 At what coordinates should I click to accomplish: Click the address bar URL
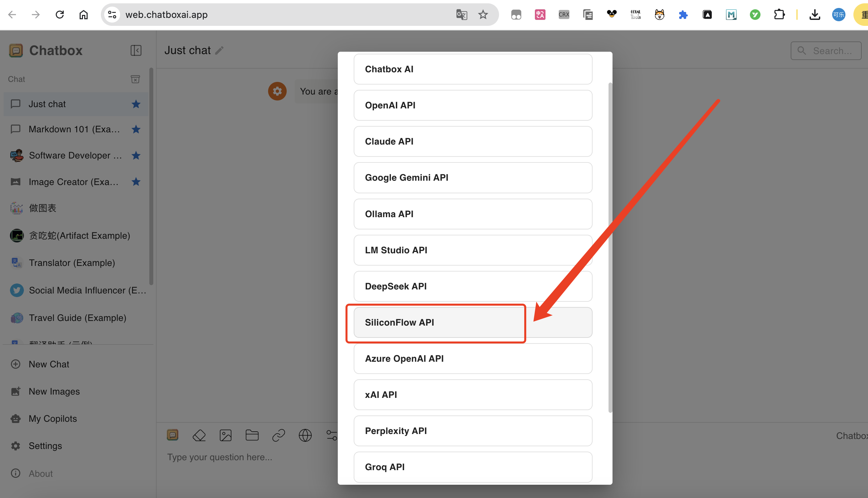click(x=166, y=15)
